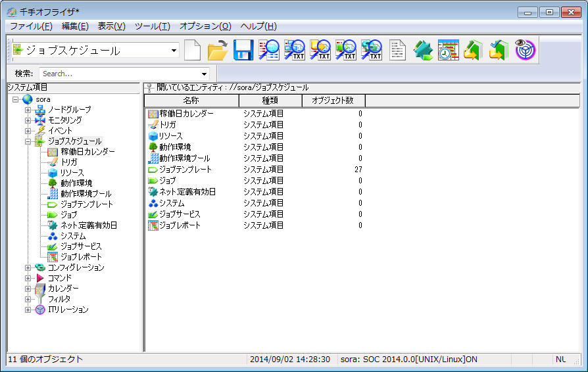Click the lined text document toolbar icon
588x372 pixels.
pyautogui.click(x=397, y=50)
